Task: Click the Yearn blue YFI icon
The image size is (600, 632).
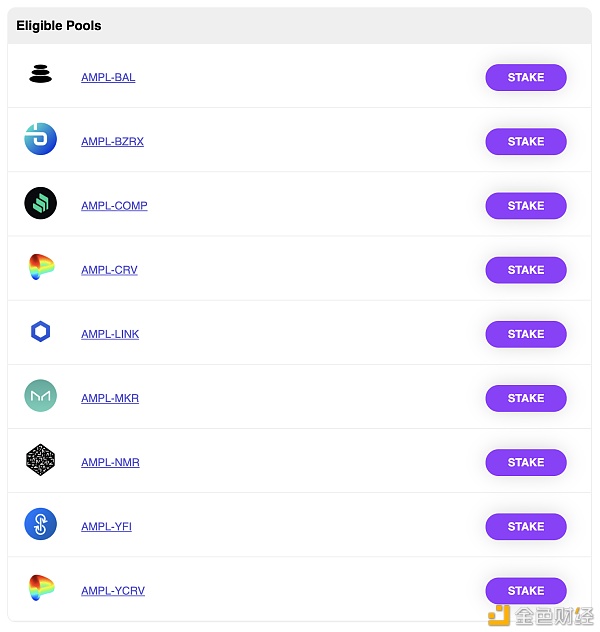Action: click(x=40, y=524)
